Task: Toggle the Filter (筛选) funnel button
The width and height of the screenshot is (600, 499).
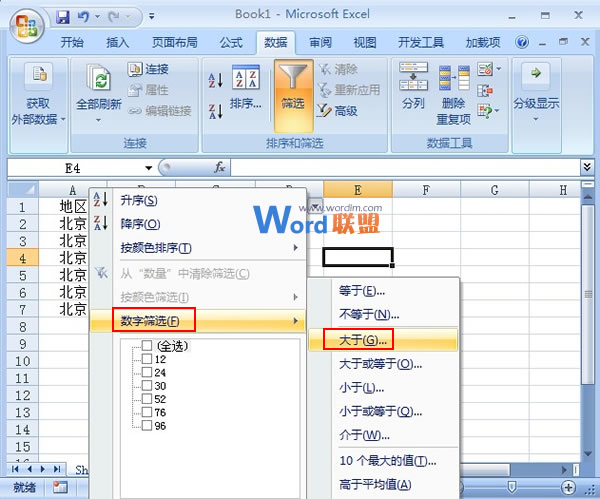Action: [293, 96]
